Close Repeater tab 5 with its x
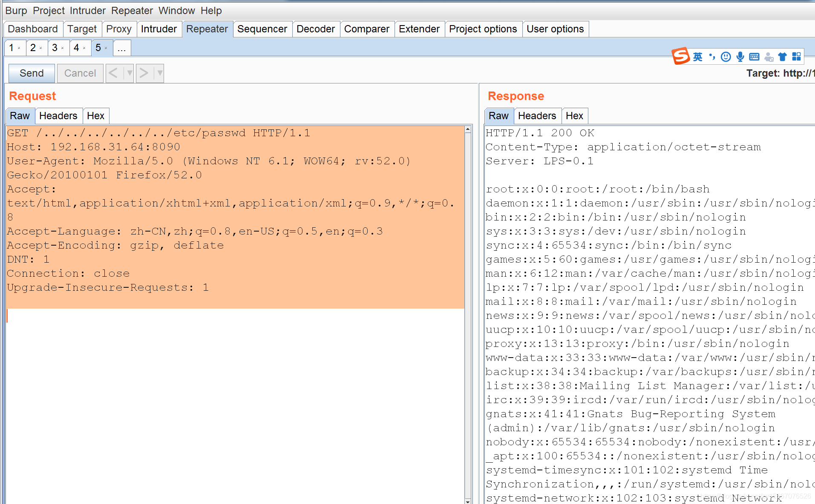 click(x=106, y=48)
